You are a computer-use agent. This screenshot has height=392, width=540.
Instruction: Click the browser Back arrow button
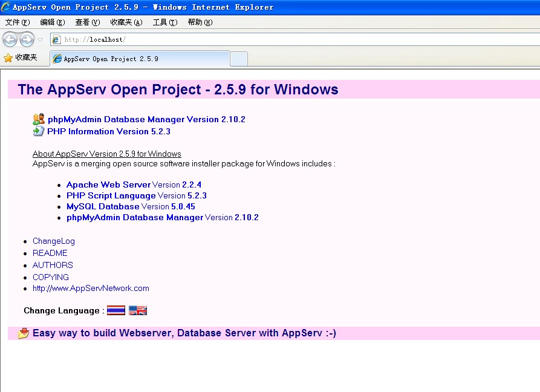point(10,39)
